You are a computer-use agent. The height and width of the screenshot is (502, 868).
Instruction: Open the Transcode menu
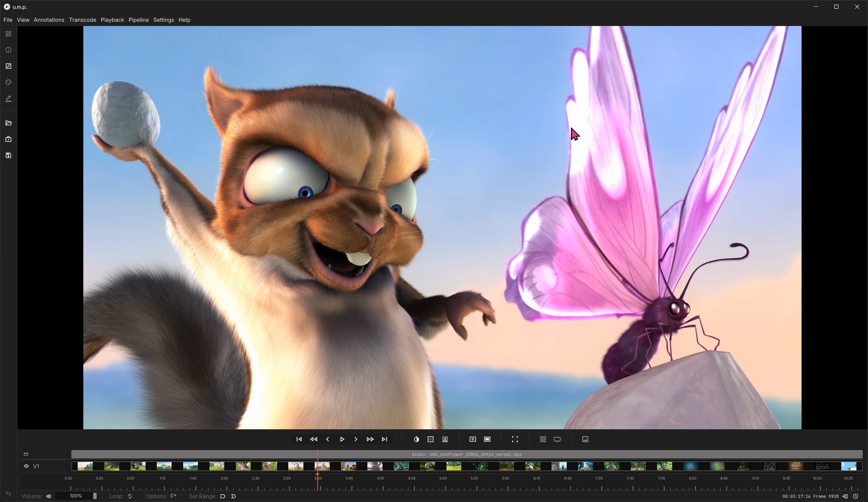82,20
